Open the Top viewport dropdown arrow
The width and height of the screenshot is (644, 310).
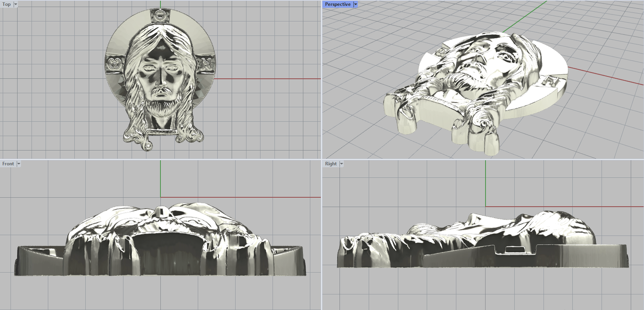[x=16, y=4]
